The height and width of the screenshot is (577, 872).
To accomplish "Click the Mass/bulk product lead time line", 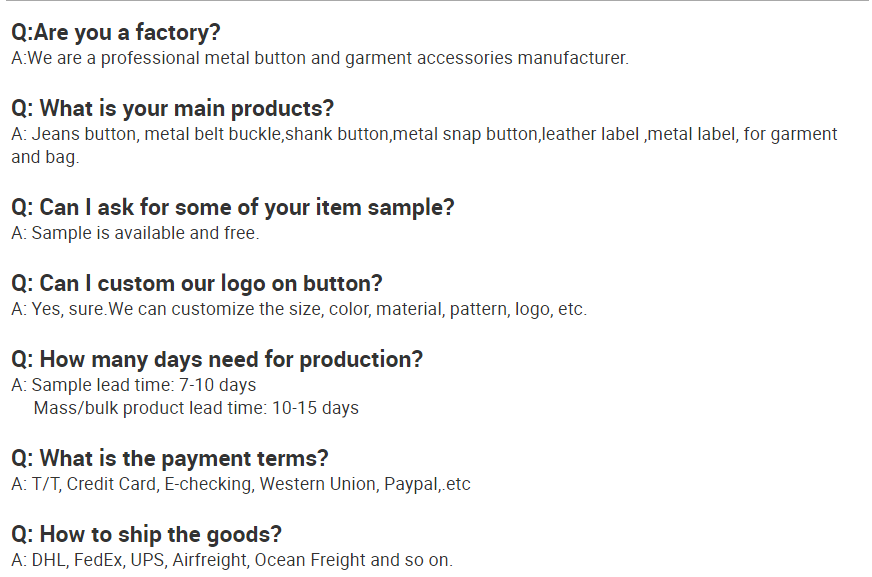I will [196, 408].
